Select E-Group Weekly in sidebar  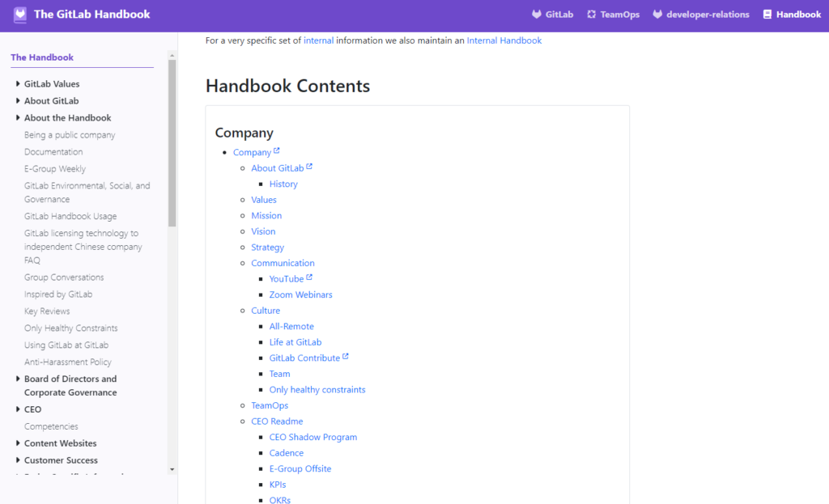(x=55, y=168)
